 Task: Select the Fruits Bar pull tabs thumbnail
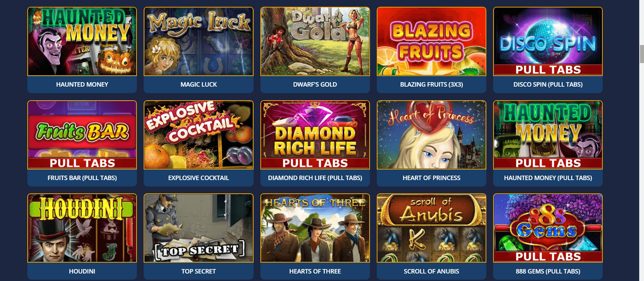(x=82, y=135)
